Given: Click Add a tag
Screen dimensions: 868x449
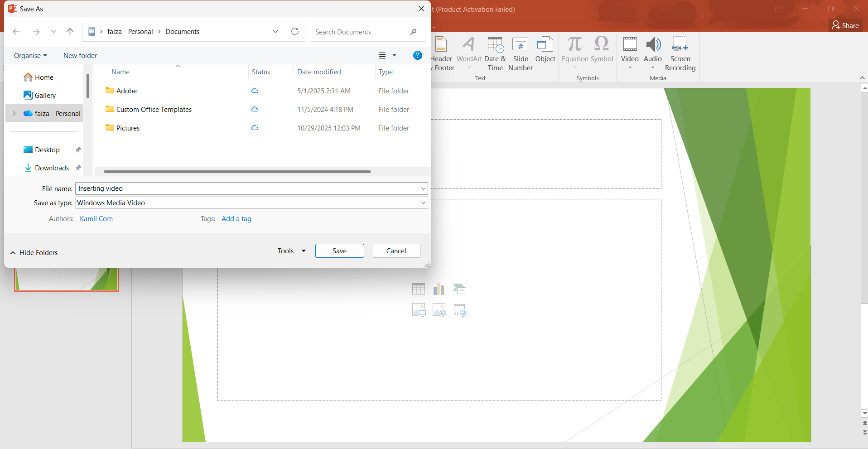Looking at the screenshot, I should pyautogui.click(x=236, y=219).
